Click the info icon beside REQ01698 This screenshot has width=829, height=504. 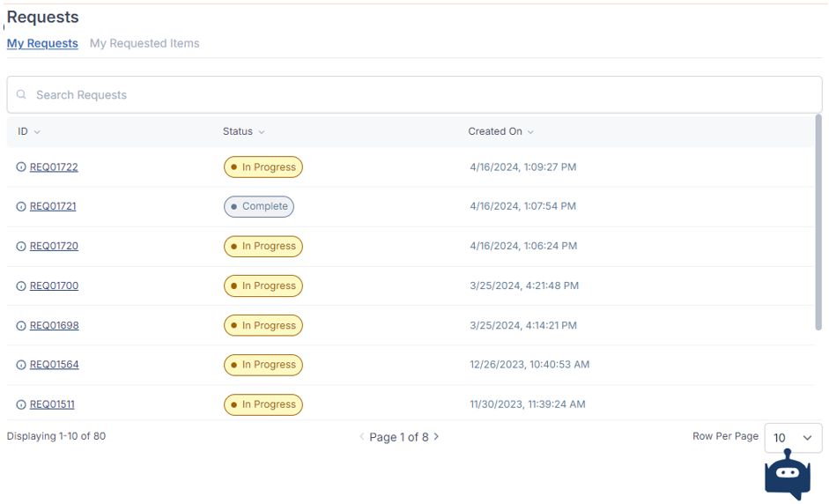[21, 326]
